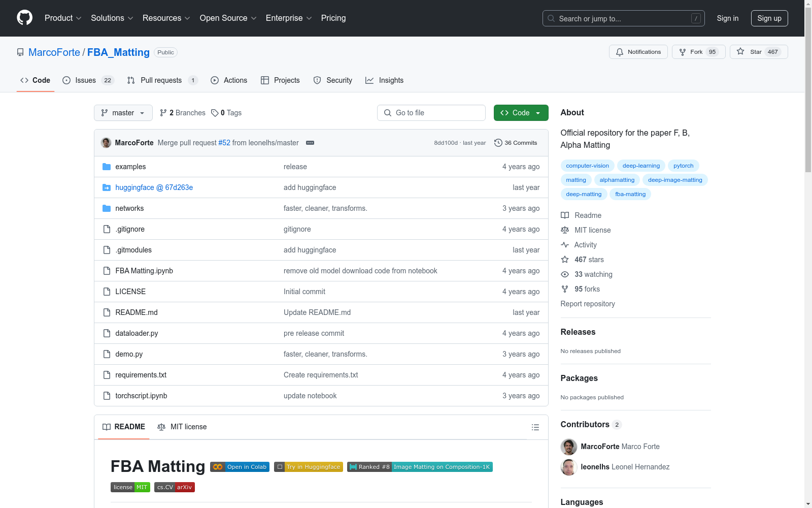Image resolution: width=812 pixels, height=508 pixels.
Task: Click the Search or jump to field
Action: (x=624, y=18)
